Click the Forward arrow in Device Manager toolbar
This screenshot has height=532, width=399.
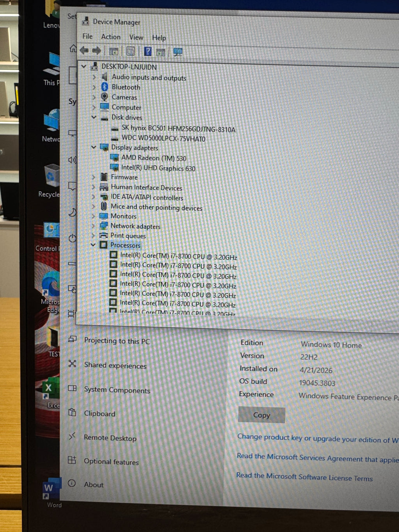pyautogui.click(x=97, y=50)
